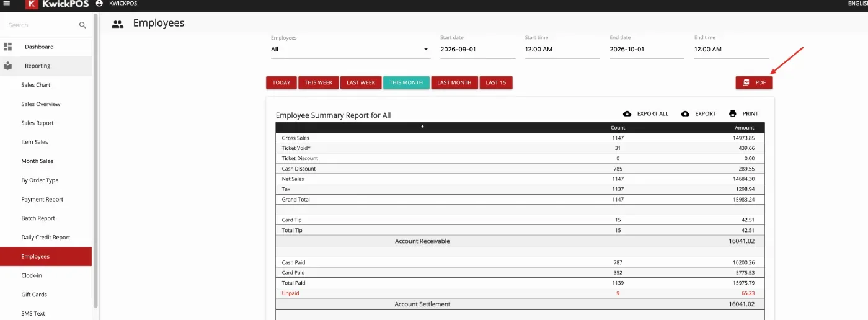Screen dimensions: 868x320
Task: Click the End time field
Action: pyautogui.click(x=732, y=49)
